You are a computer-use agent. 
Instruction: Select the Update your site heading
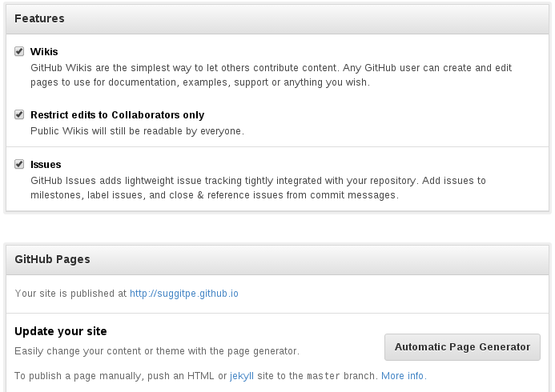click(x=61, y=331)
